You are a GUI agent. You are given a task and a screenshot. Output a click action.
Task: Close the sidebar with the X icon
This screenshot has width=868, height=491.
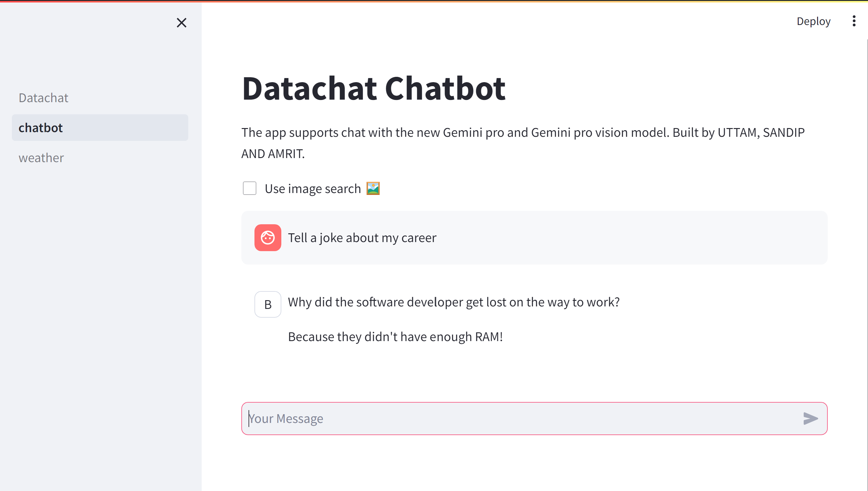tap(181, 22)
